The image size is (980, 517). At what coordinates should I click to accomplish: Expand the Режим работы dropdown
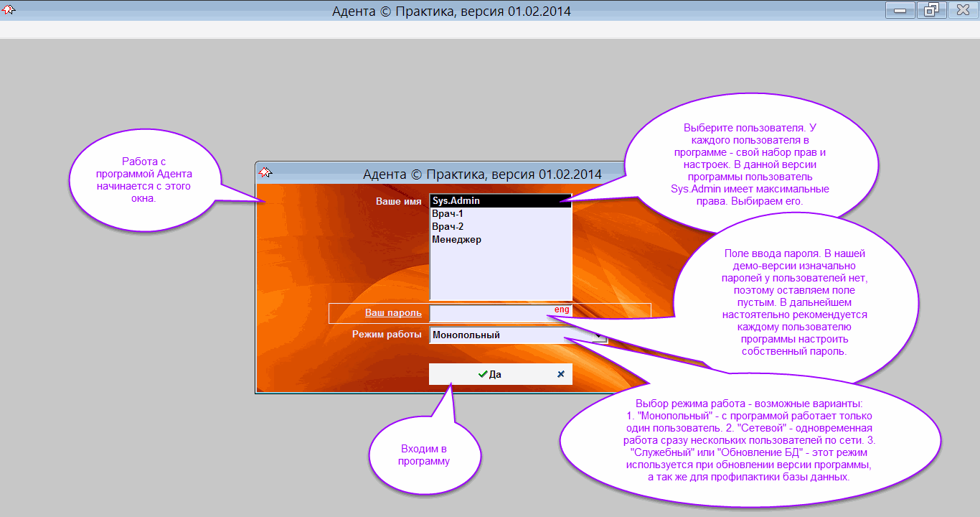coord(598,335)
